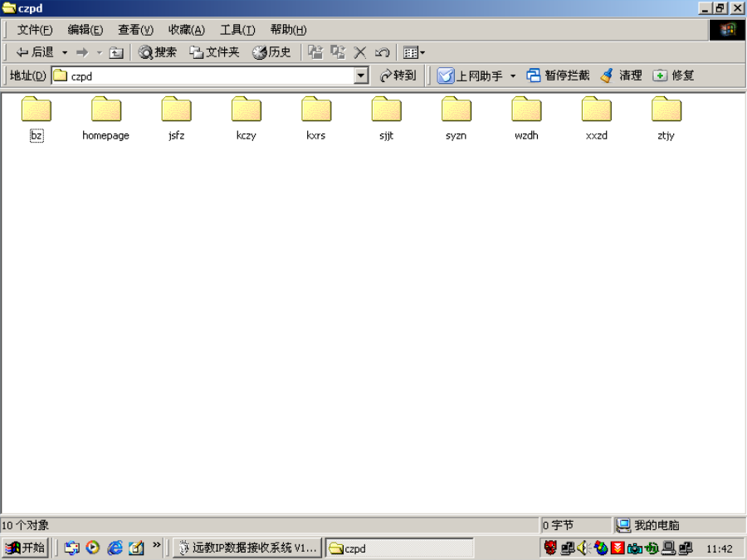Image resolution: width=747 pixels, height=560 pixels.
Task: Click the czpd taskbar button
Action: pyautogui.click(x=399, y=548)
